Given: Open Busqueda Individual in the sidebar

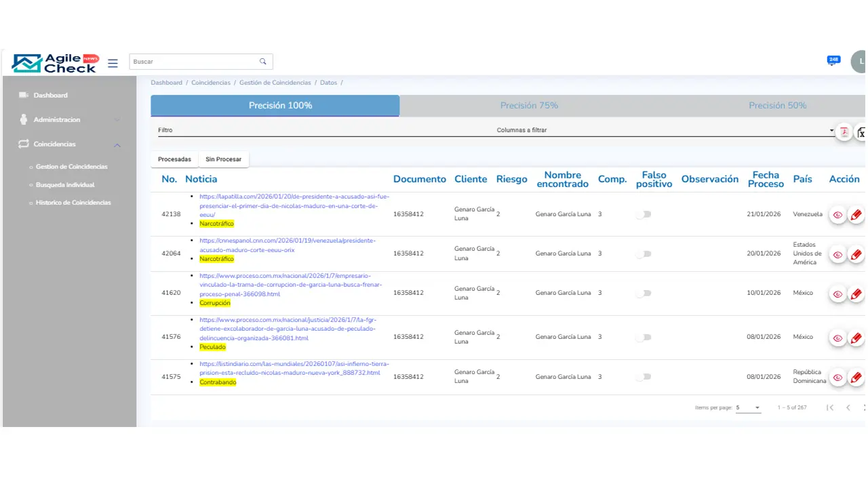Looking at the screenshot, I should 65,185.
